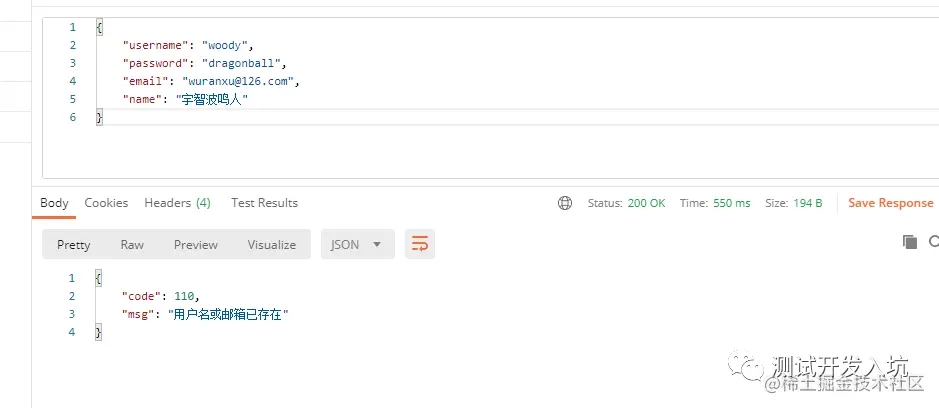This screenshot has height=408, width=939.
Task: Toggle the word wrap icon
Action: pos(420,244)
